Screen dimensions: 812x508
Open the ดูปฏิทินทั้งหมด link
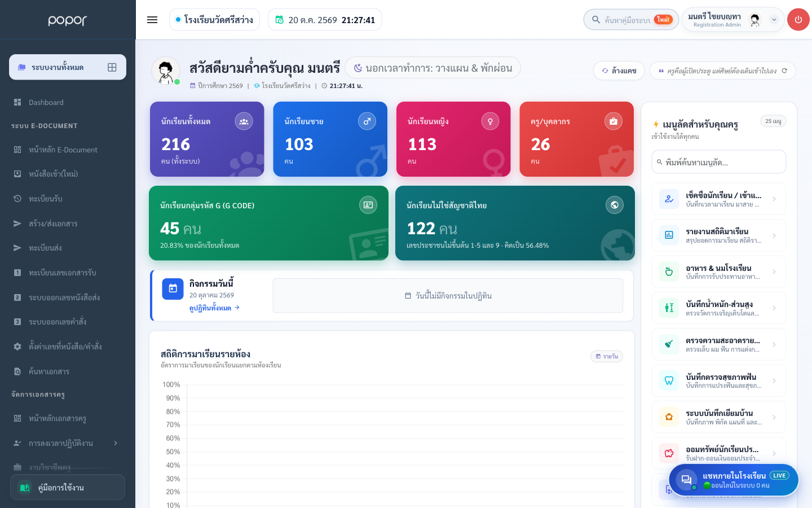click(x=214, y=308)
